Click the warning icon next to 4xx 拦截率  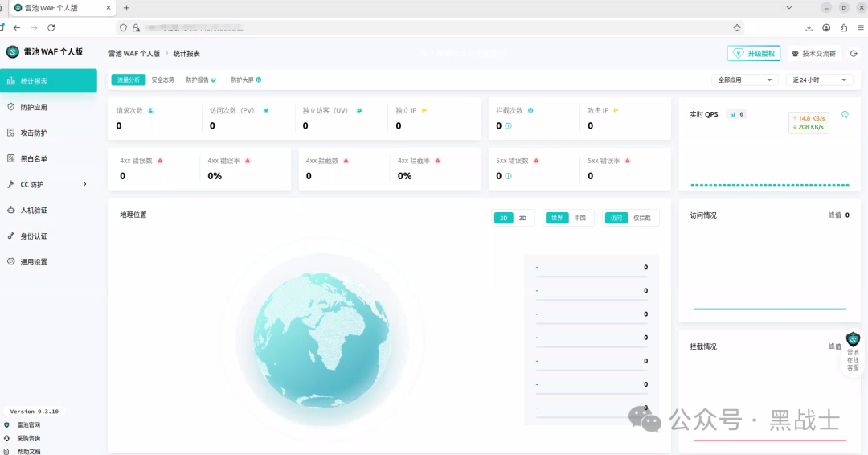(438, 161)
